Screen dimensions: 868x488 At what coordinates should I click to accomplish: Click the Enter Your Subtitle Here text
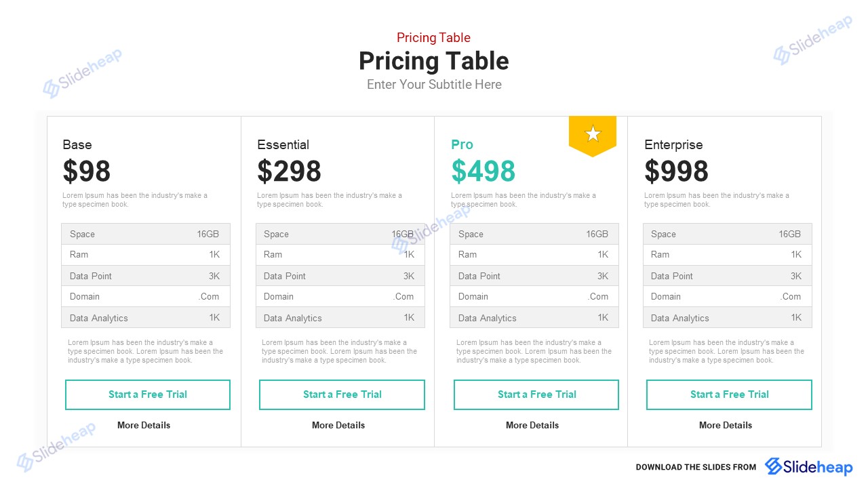pos(434,85)
